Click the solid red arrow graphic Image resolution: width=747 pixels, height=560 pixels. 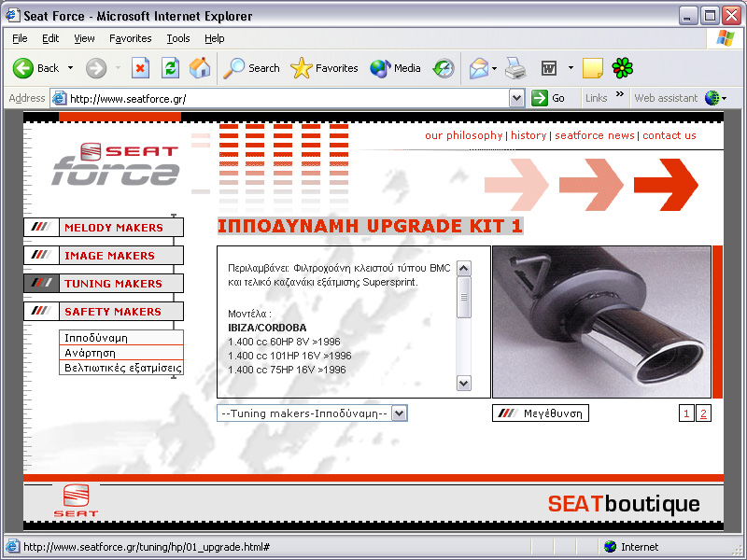[x=666, y=184]
